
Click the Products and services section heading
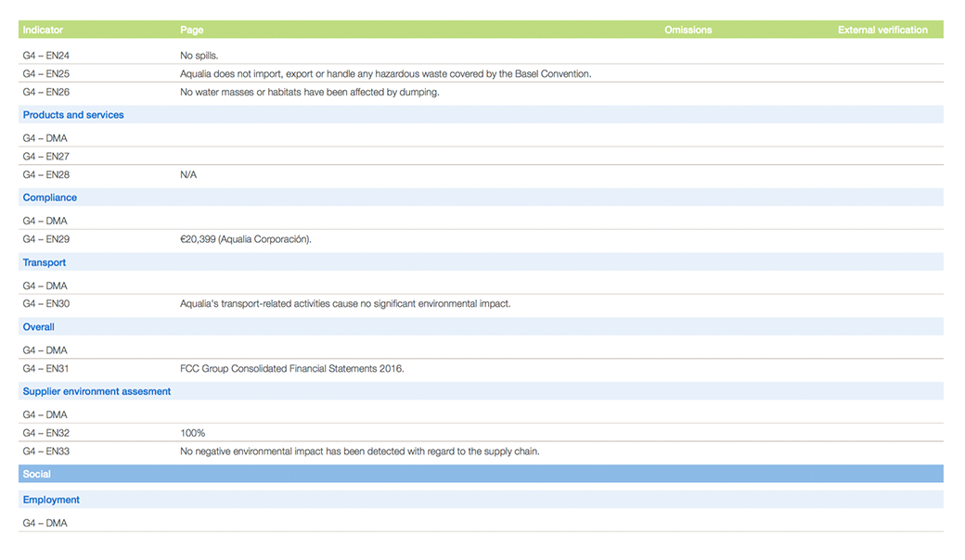coord(73,115)
